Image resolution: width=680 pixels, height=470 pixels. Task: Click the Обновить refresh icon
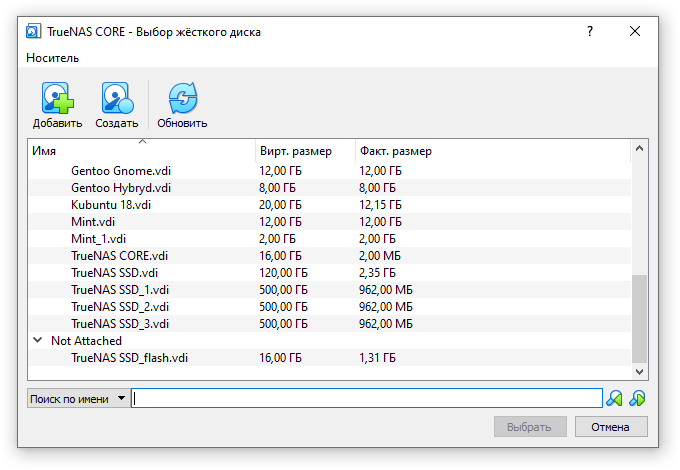click(183, 98)
